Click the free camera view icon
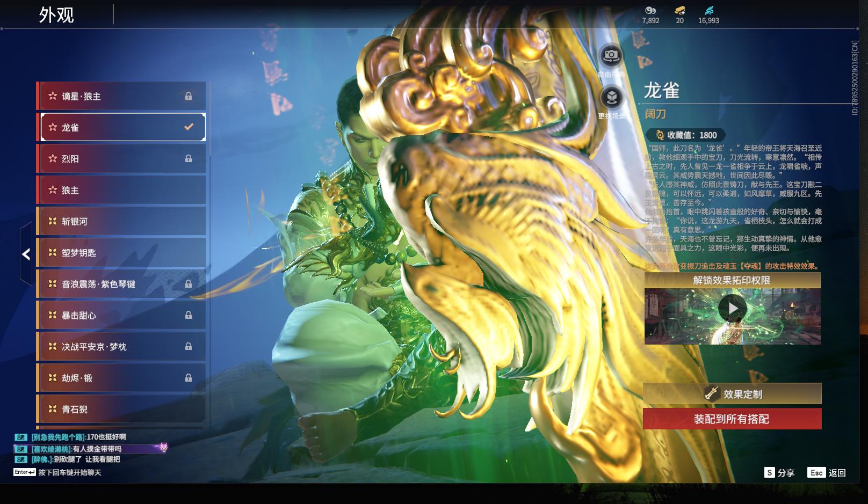The image size is (868, 504). click(611, 55)
